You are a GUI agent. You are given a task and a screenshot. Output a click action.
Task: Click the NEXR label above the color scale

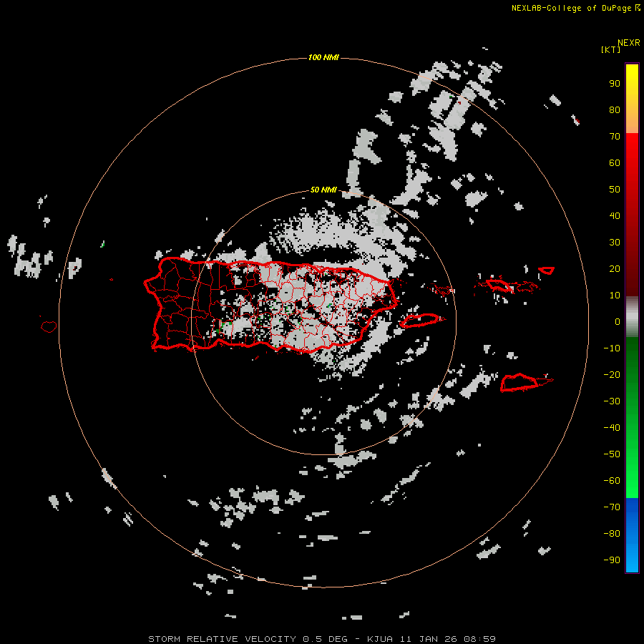628,43
